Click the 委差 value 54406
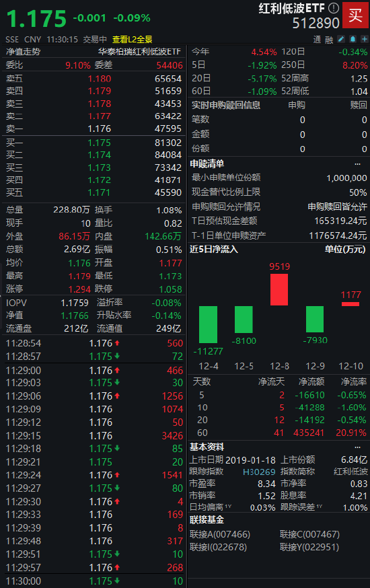Image resolution: width=370 pixels, height=588 pixels. (170, 65)
